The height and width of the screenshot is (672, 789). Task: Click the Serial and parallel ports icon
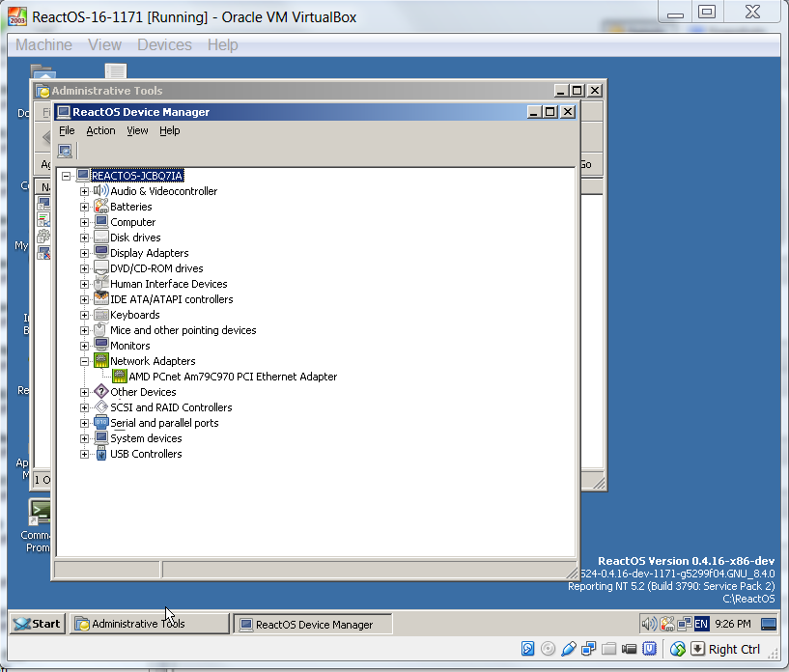point(101,423)
